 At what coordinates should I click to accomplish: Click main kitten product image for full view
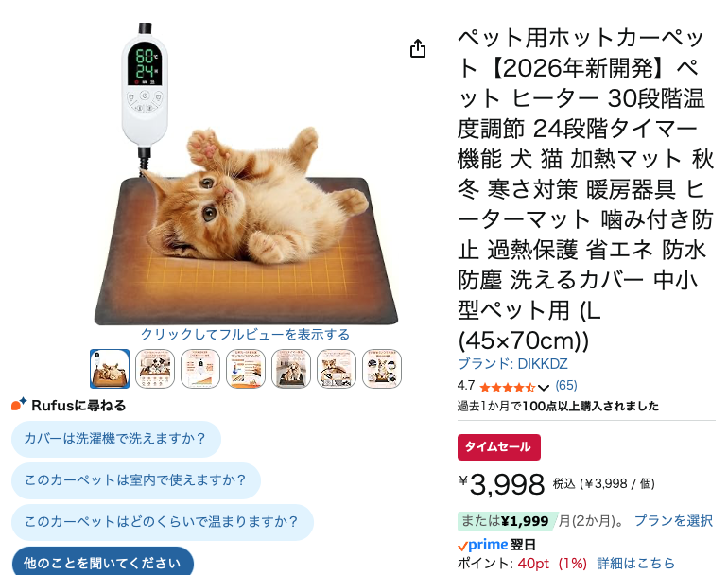246,174
